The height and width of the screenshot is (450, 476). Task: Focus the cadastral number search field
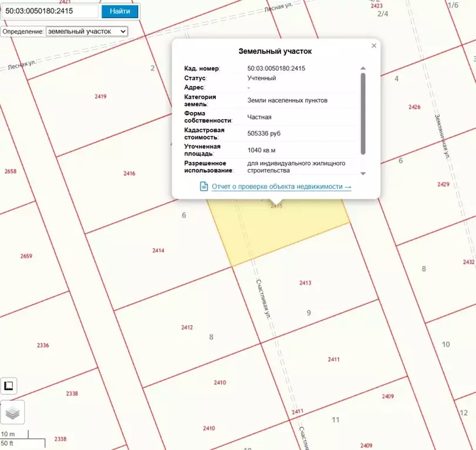pos(50,11)
